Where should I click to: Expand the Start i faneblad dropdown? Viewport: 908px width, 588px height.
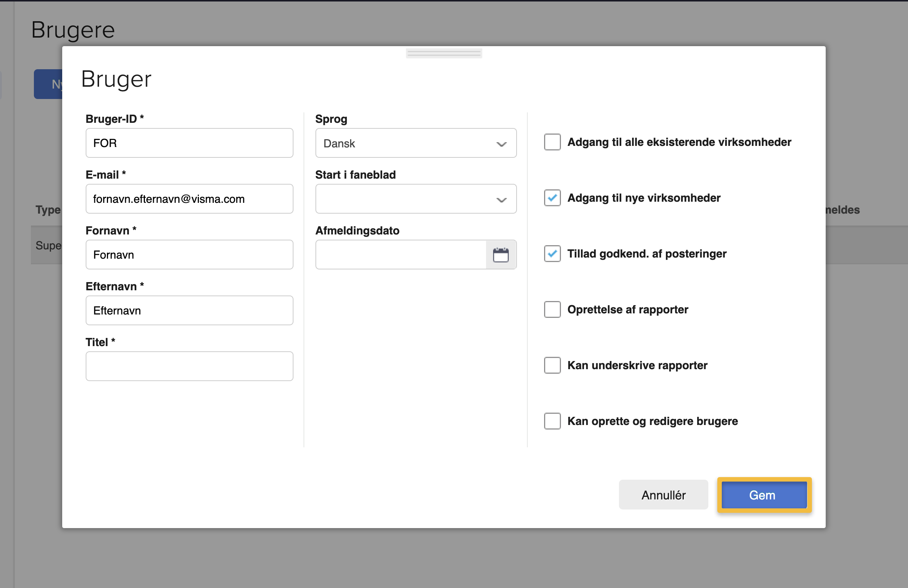[416, 199]
